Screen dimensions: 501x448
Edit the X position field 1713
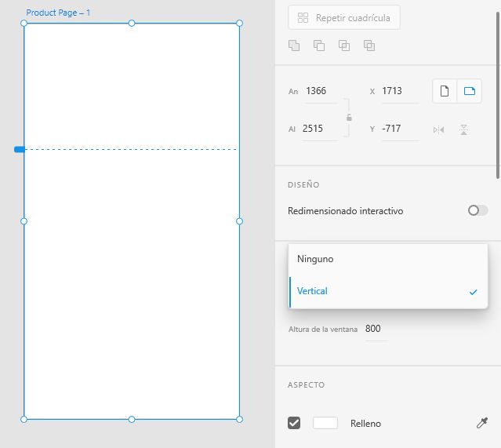pos(401,91)
